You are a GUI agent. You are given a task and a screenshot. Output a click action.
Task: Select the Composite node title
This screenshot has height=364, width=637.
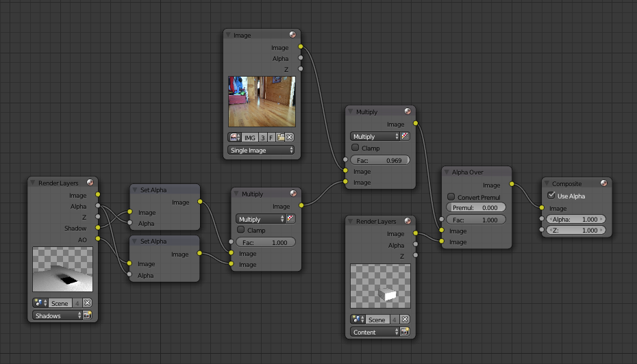point(566,183)
